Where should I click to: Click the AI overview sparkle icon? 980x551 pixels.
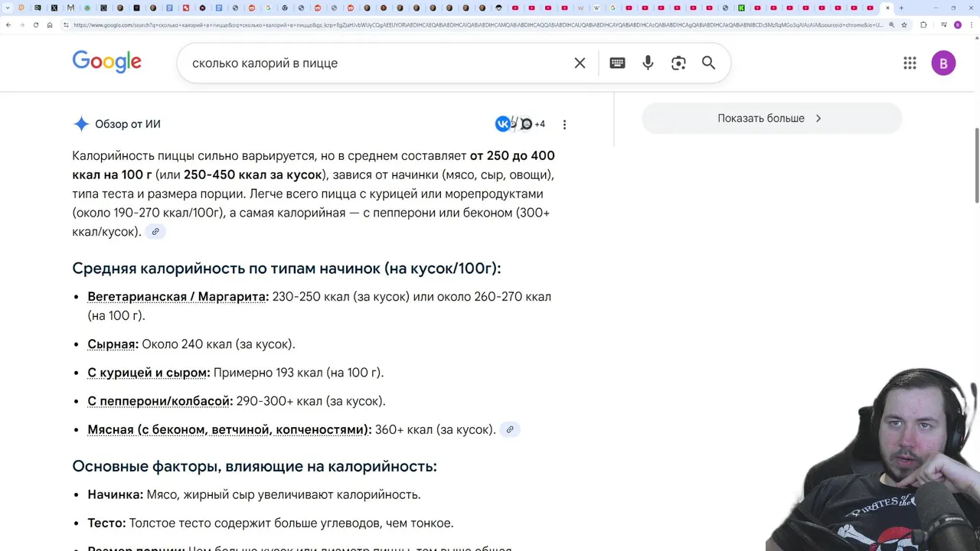tap(80, 124)
